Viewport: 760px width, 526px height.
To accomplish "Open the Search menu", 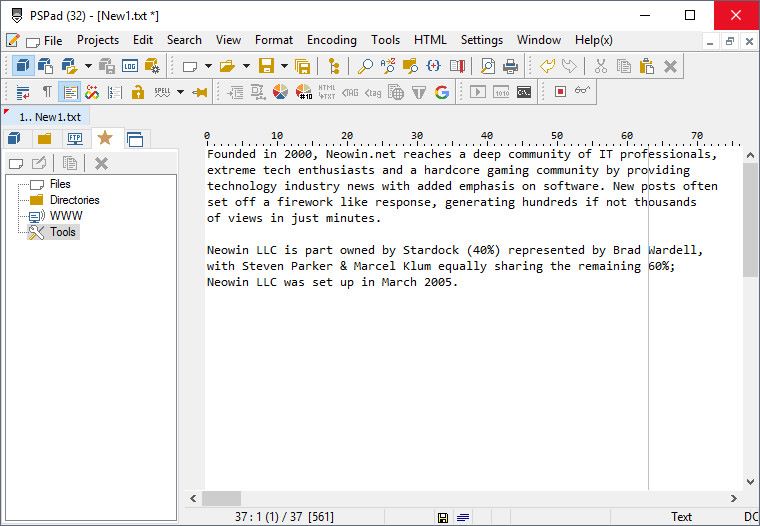I will pos(184,40).
